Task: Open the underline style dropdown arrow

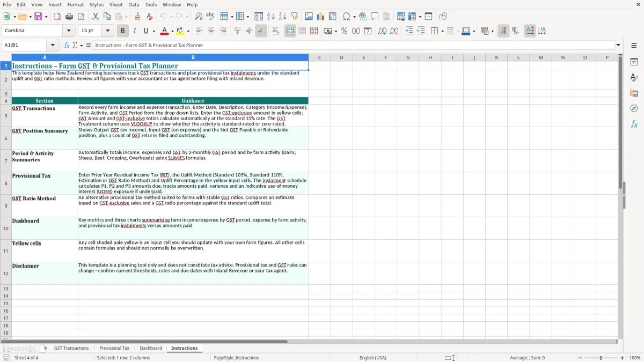Action: pyautogui.click(x=153, y=31)
